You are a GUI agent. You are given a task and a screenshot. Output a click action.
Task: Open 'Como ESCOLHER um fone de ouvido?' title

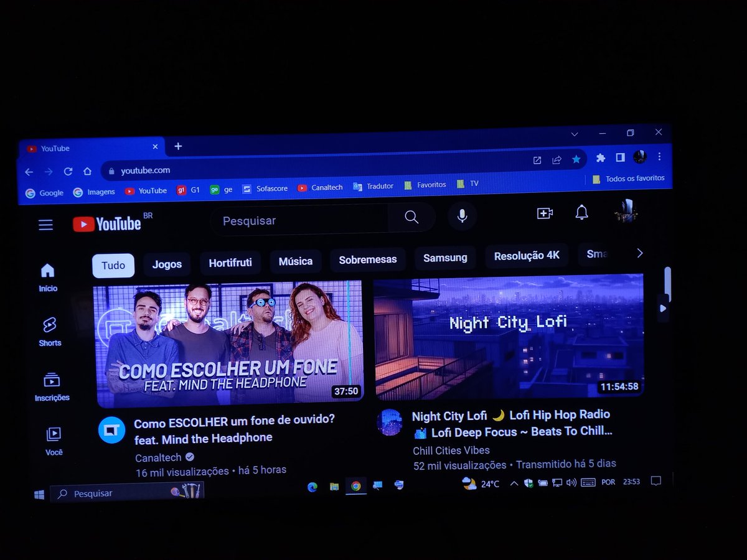(234, 429)
